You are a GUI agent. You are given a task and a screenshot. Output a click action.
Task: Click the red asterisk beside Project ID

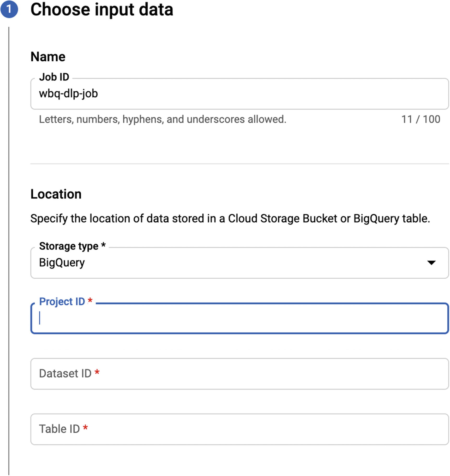coord(90,301)
